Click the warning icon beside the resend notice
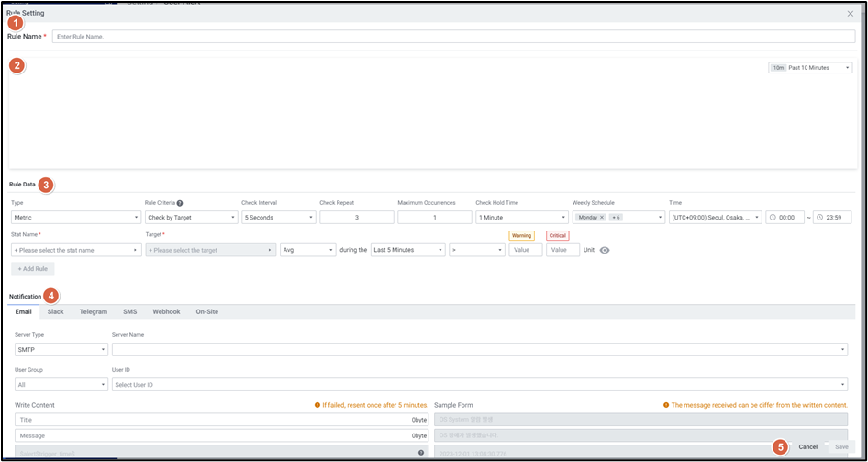 [x=317, y=405]
